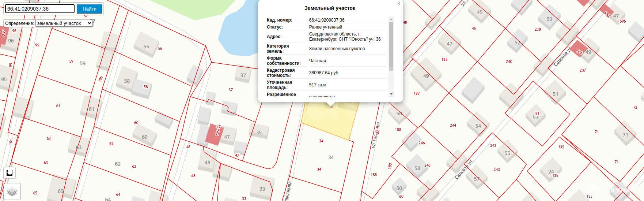Click the popup scrollbar down arrow

tap(391, 94)
